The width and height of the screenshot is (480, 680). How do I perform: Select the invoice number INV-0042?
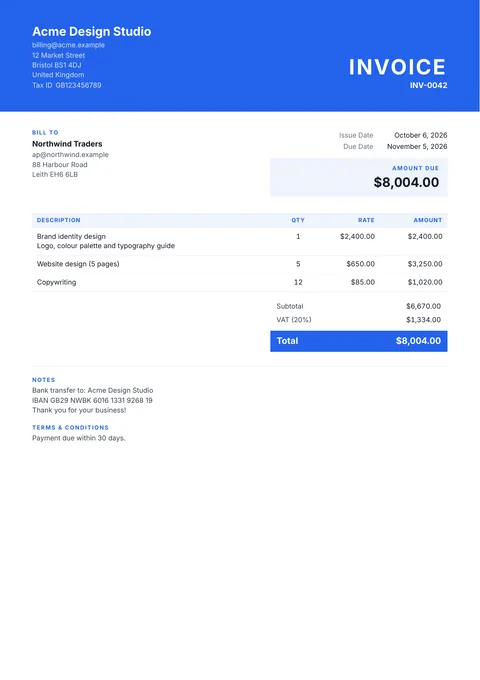pos(428,85)
